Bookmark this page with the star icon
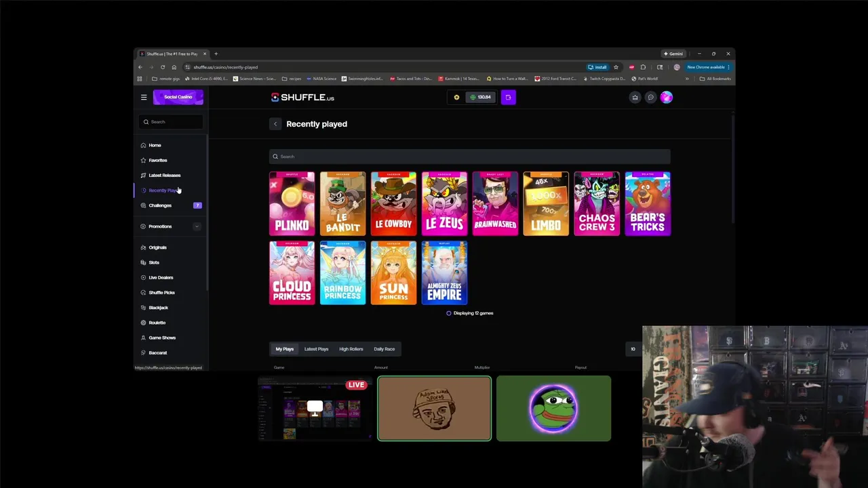 pyautogui.click(x=616, y=67)
